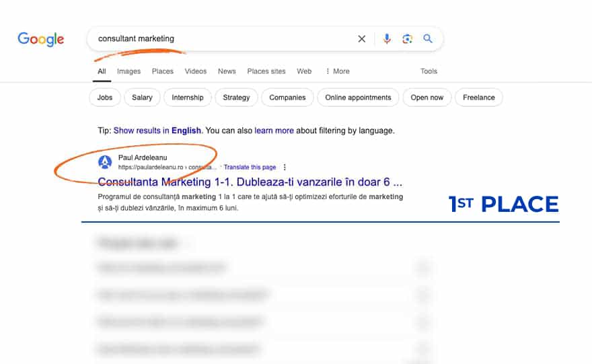Viewport: 592px width, 364px height.
Task: Switch to the Images tab
Action: [128, 71]
